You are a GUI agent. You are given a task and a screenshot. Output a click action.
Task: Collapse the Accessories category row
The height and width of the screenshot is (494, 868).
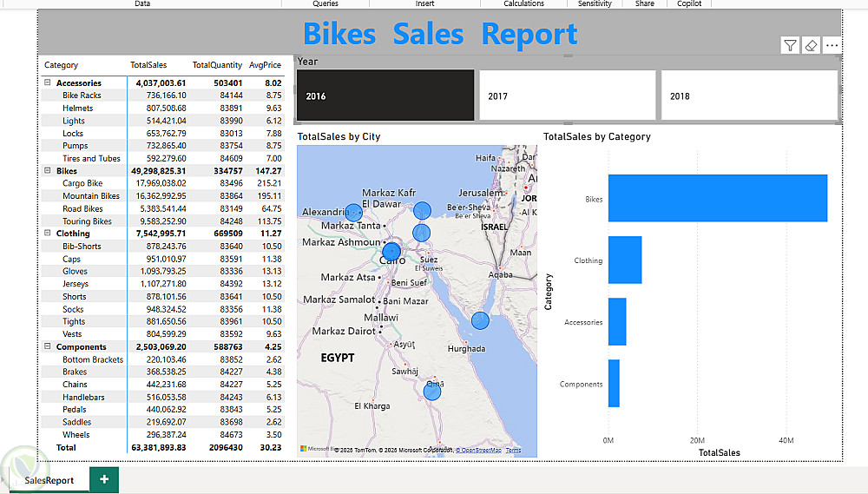pos(48,83)
